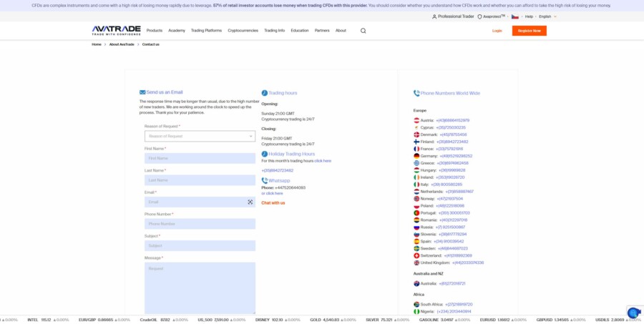
Task: Click the Professional Trader user icon
Action: pos(434,17)
